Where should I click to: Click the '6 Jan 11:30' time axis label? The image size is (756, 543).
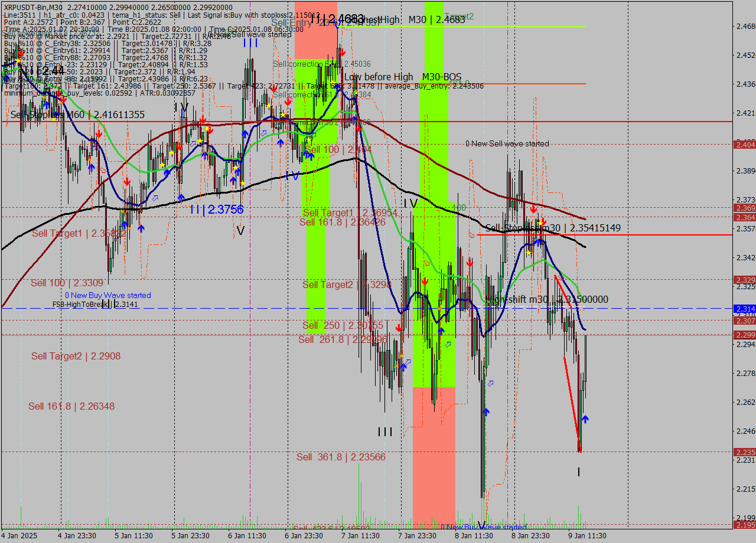(247, 536)
